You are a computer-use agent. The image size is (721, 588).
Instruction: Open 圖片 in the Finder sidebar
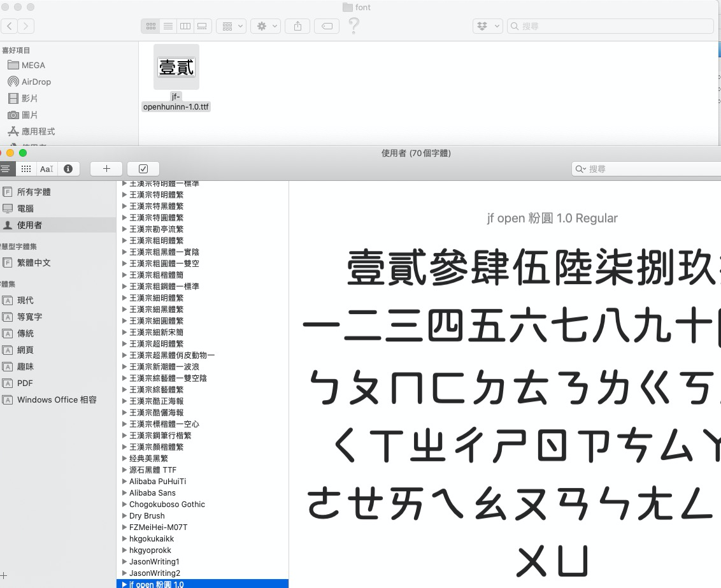pos(23,115)
